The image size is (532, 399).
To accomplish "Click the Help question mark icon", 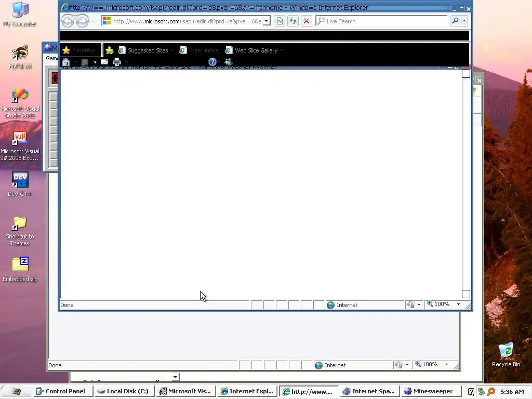I will pyautogui.click(x=212, y=62).
